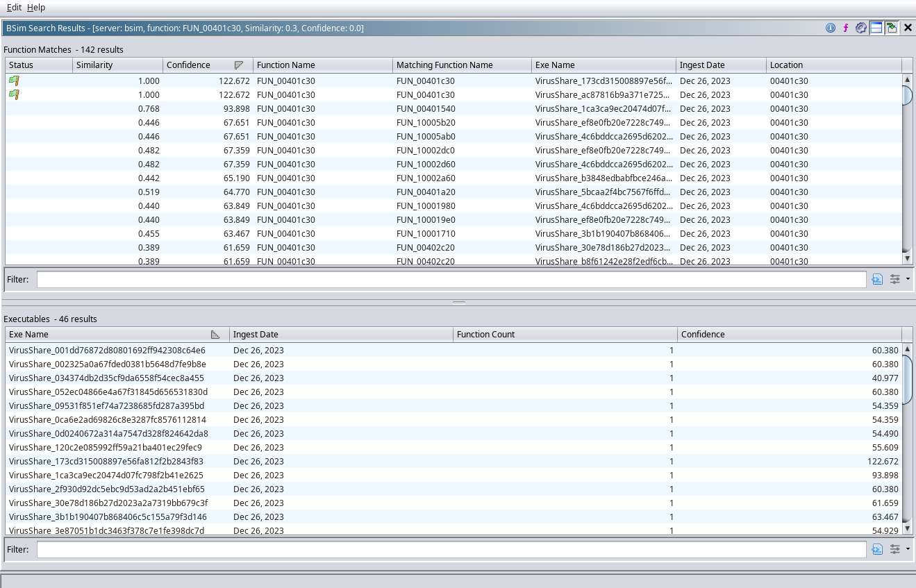Open the Executables filter dropdown arrow
The height and width of the screenshot is (588, 916).
[908, 549]
